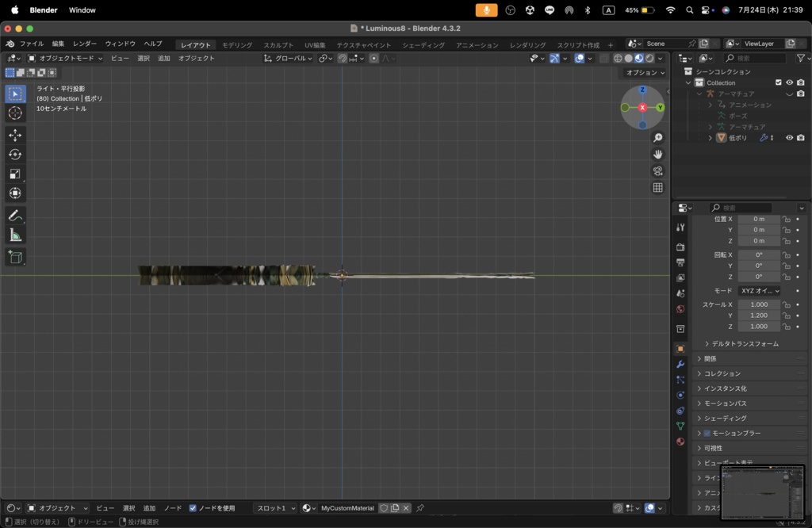The image size is (812, 528).
Task: Open the 編集 menu
Action: click(58, 44)
